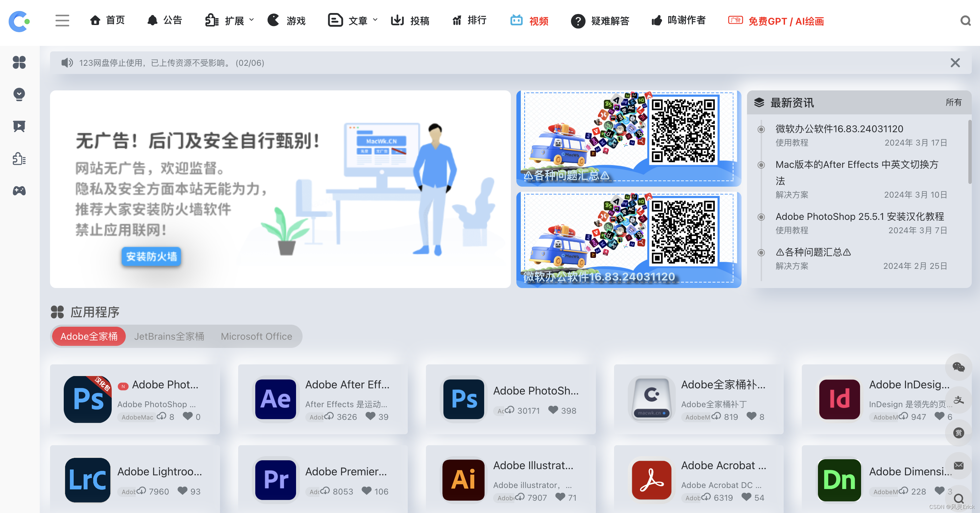This screenshot has height=513, width=980.
Task: Expand the 扩展 dropdown menu
Action: coord(229,21)
